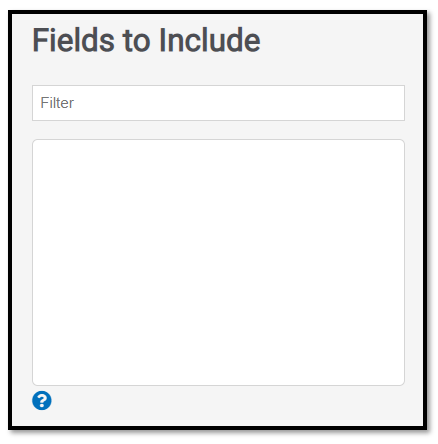The height and width of the screenshot is (444, 438).
Task: Open the question mark help bubble
Action: 42,400
